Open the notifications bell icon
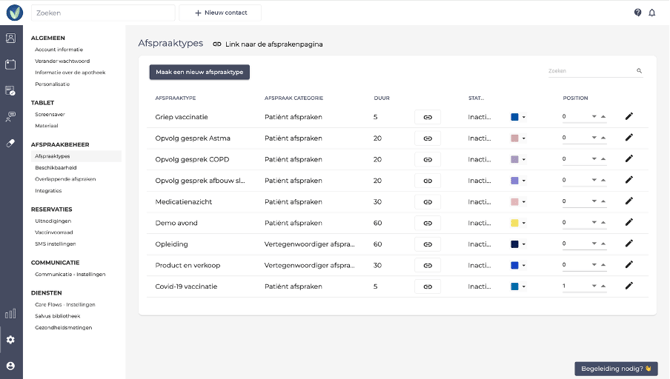 click(652, 13)
